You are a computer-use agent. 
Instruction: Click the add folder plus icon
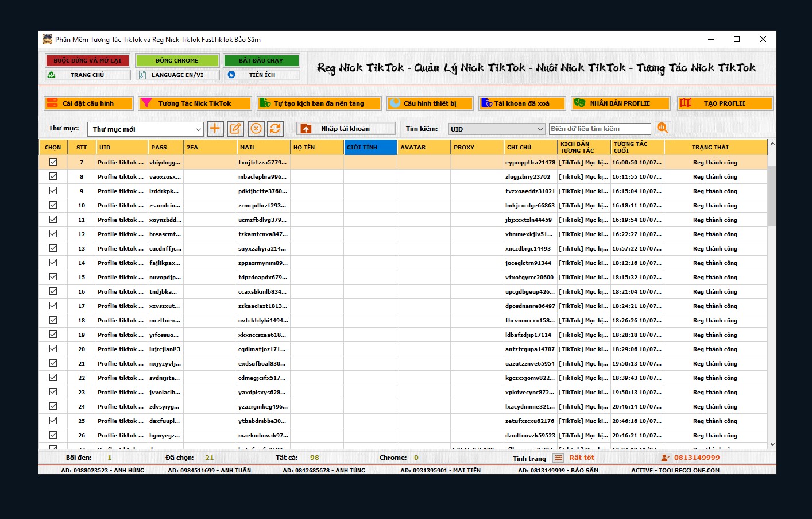(x=215, y=129)
